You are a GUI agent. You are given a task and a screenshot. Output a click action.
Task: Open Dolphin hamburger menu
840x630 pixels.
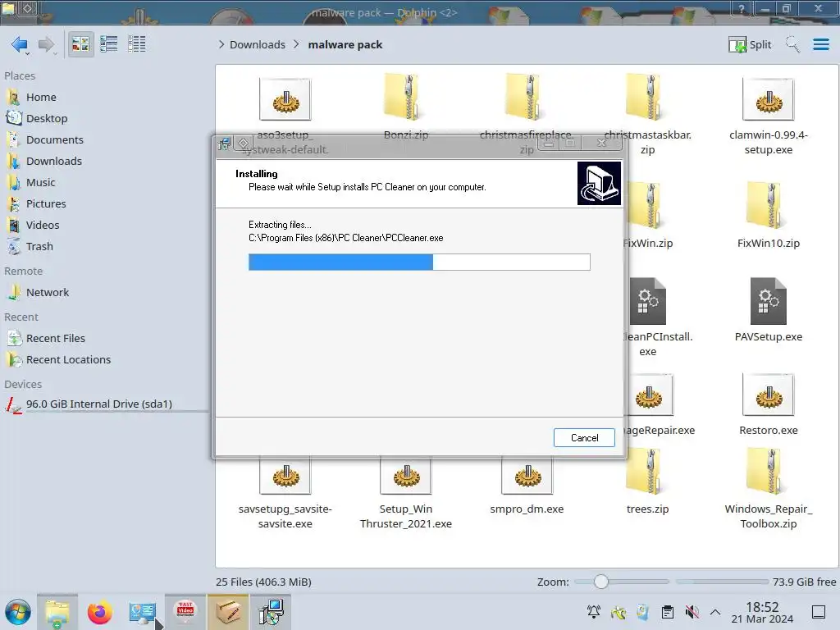click(820, 44)
